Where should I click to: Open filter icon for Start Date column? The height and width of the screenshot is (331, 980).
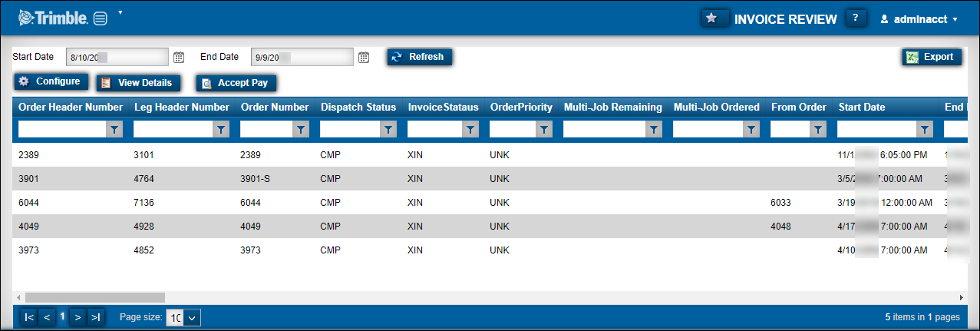[x=926, y=131]
